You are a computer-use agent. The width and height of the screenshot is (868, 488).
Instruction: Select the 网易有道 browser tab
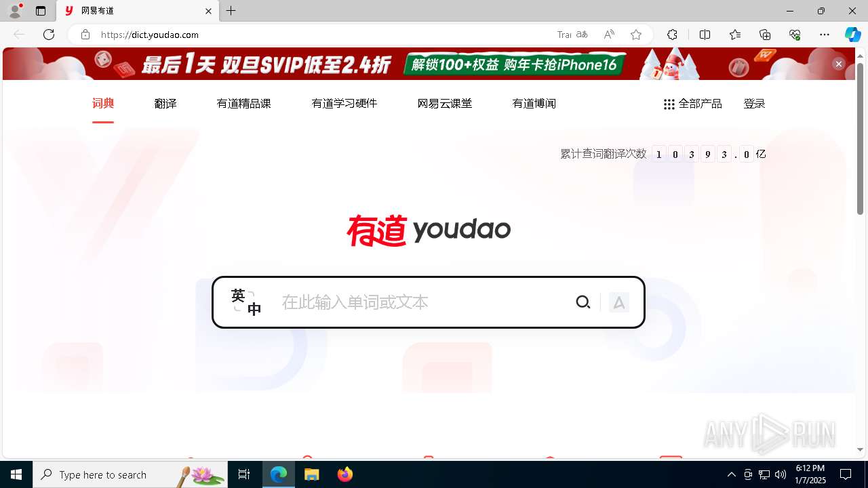pyautogui.click(x=138, y=11)
